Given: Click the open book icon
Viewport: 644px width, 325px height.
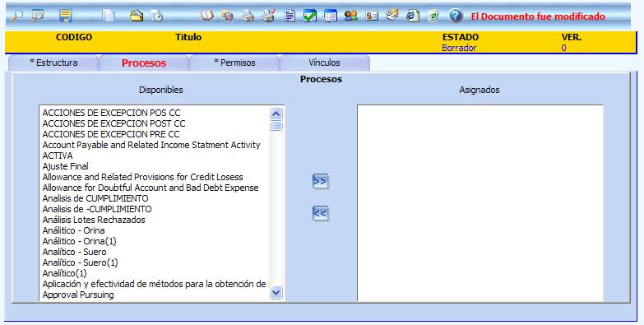Looking at the screenshot, I should [207, 16].
